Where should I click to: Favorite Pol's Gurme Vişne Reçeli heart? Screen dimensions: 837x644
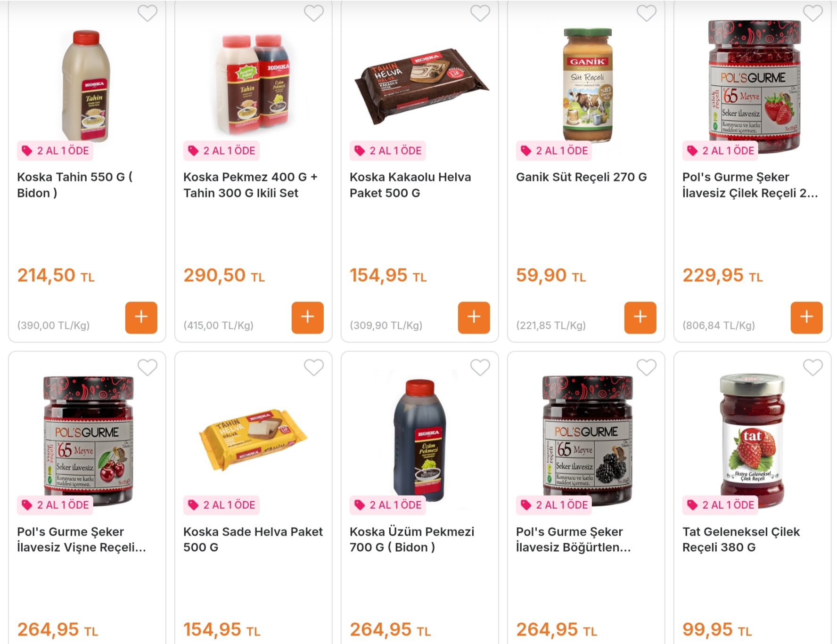148,367
